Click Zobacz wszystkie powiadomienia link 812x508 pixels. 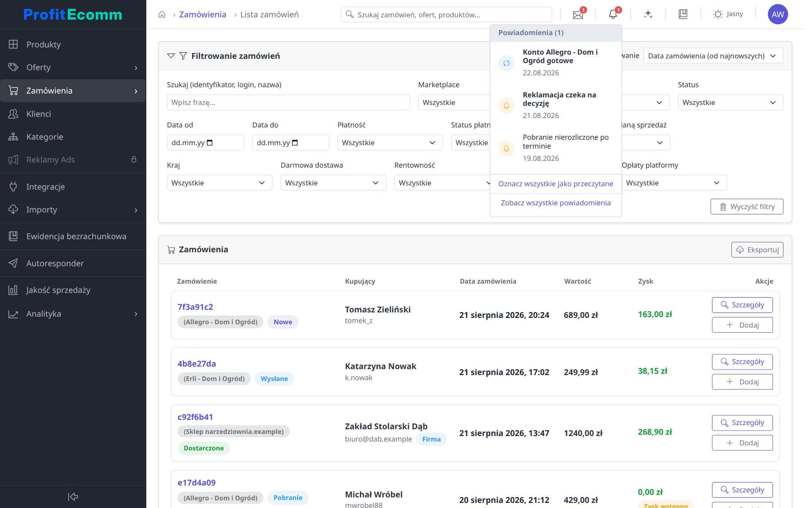[556, 203]
